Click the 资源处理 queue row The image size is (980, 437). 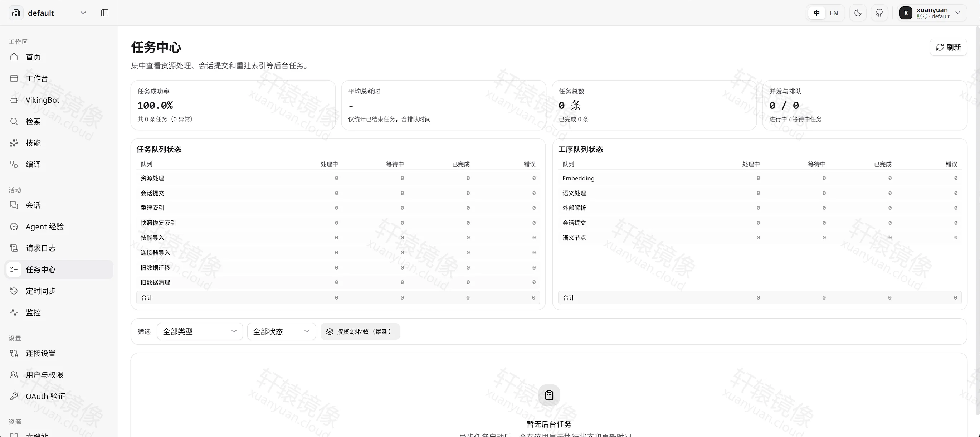338,178
